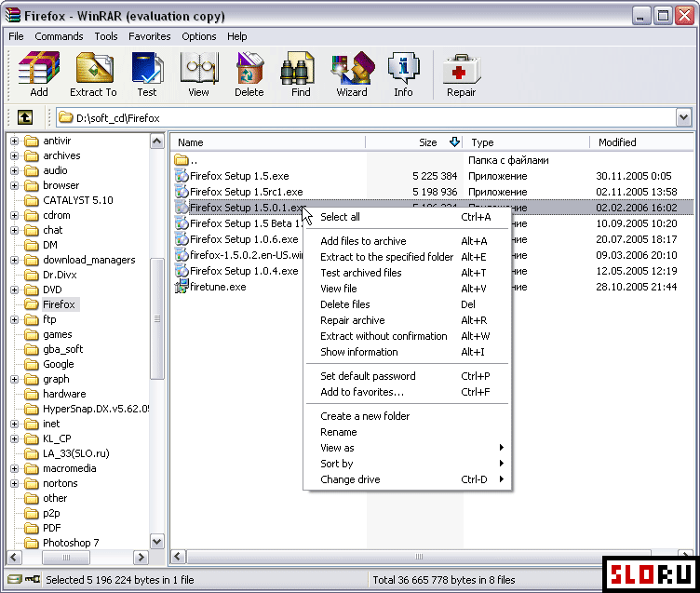
Task: Open the Favorites menu
Action: pos(150,36)
